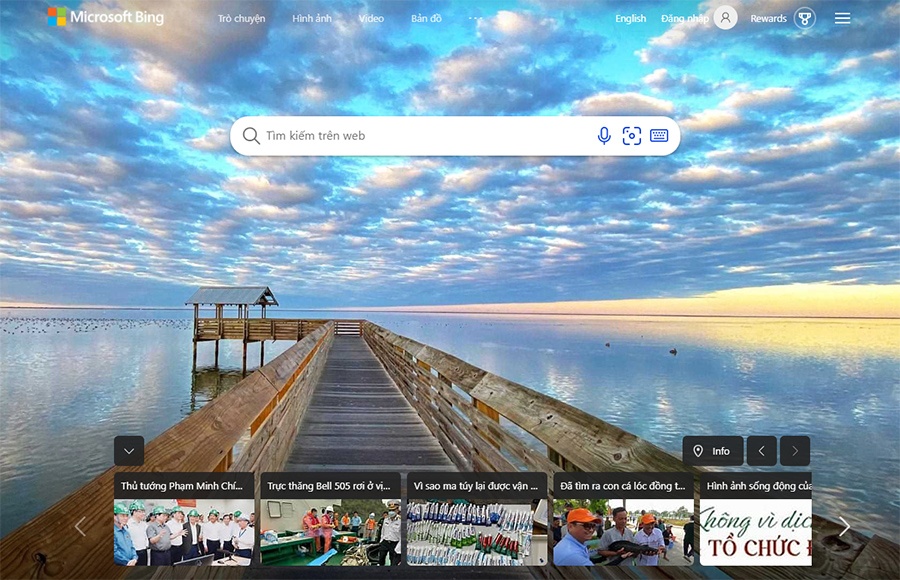Expand more navigation items via ellipsis
900x580 pixels.
click(475, 18)
